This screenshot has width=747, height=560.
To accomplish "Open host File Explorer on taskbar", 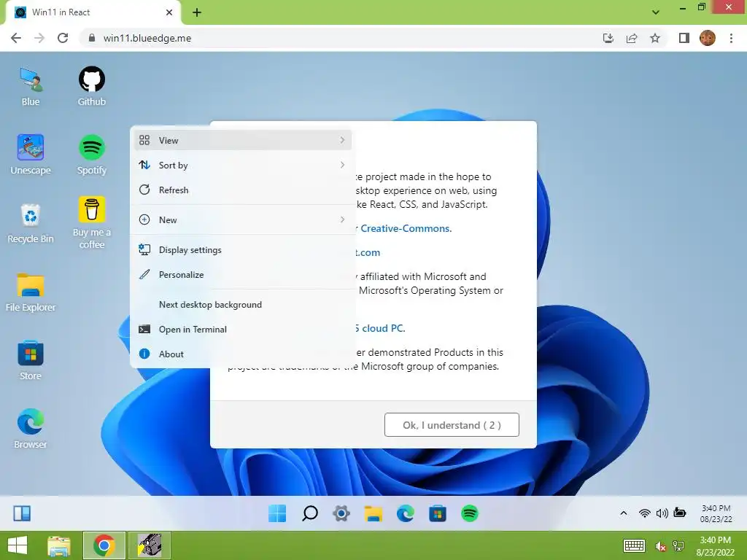I will click(x=59, y=545).
